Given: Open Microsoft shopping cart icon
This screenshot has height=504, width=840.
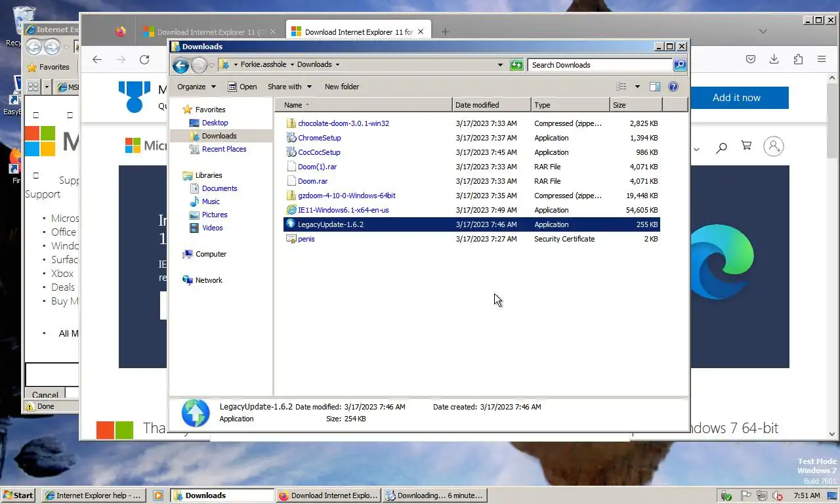Looking at the screenshot, I should (x=746, y=146).
